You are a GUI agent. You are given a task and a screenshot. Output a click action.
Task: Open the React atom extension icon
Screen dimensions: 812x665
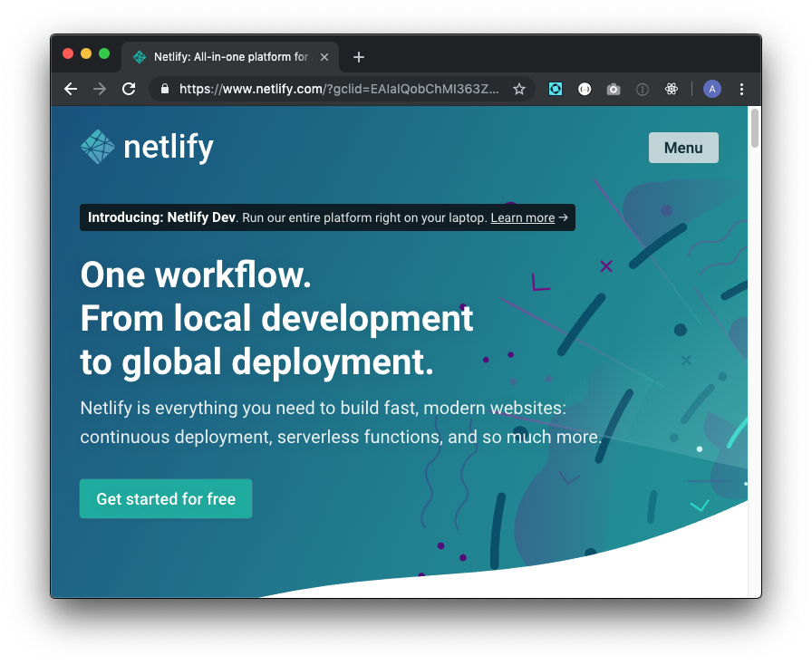click(672, 89)
